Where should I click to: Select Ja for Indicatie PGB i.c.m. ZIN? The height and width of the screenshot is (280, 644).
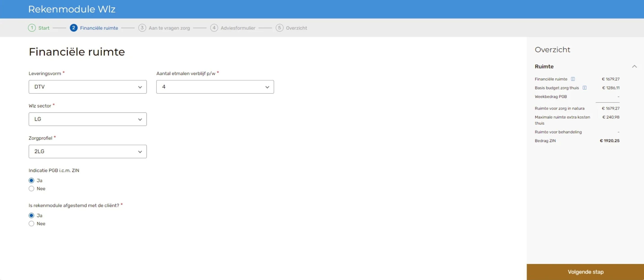(31, 180)
